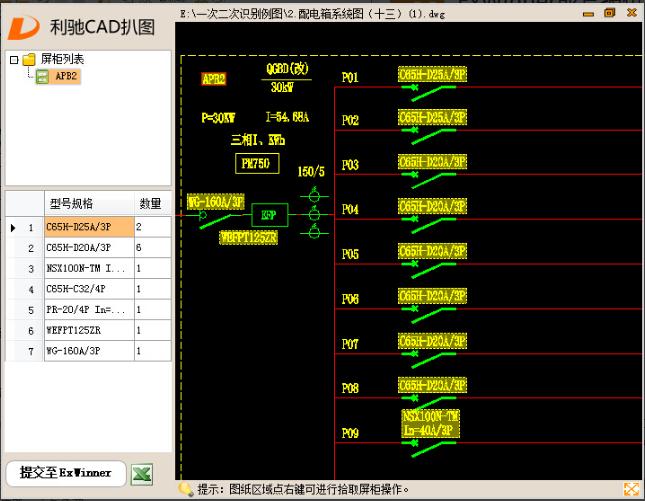Click the 数量 column header
645x501 pixels.
(150, 204)
